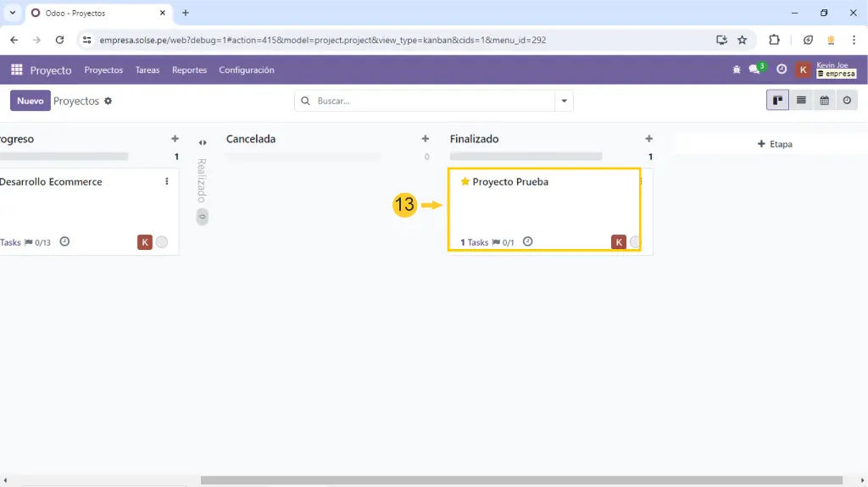Set status circle on Proyecto Prueba card
The width and height of the screenshot is (868, 487).
coord(635,242)
